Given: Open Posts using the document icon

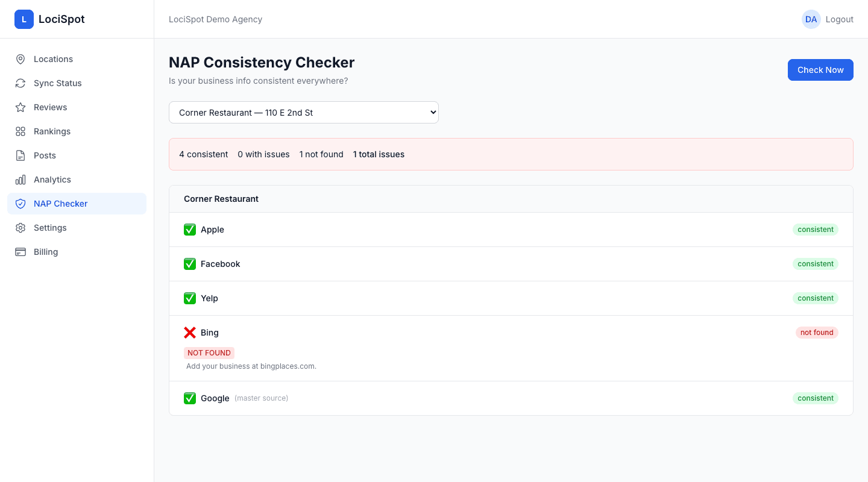Looking at the screenshot, I should (x=20, y=155).
